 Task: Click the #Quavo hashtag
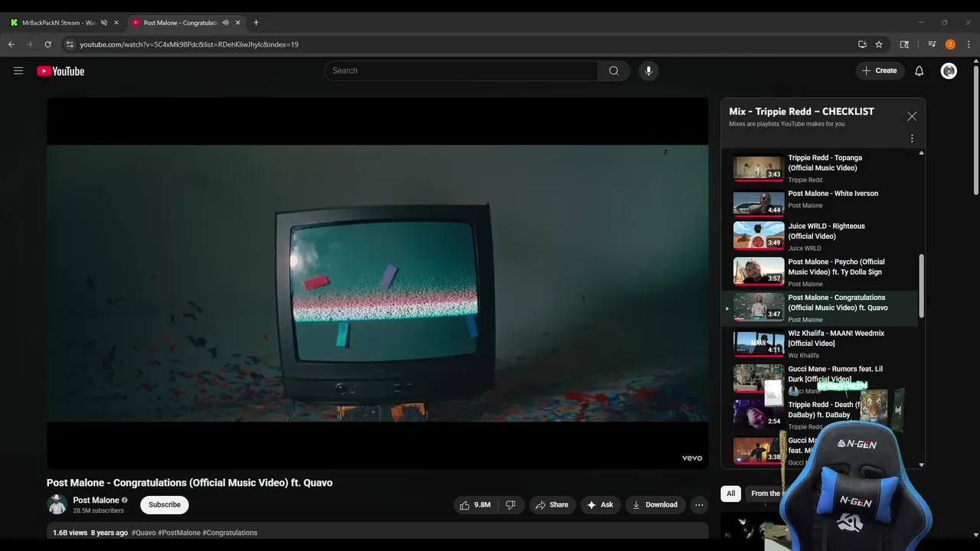pos(143,533)
